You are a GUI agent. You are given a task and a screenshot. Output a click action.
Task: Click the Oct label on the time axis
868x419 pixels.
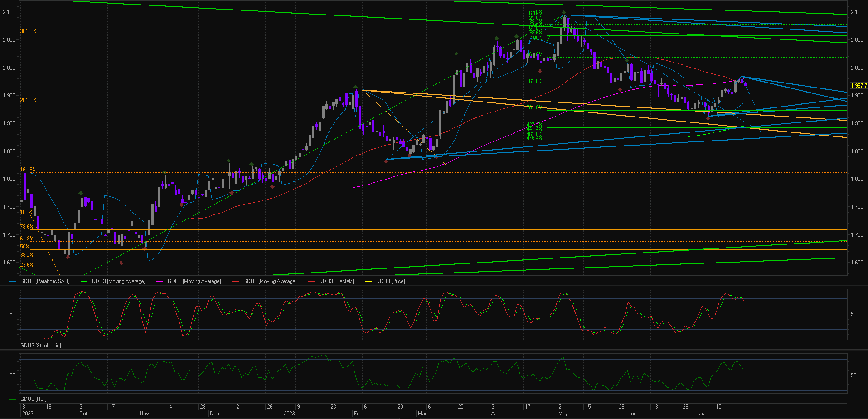83,414
